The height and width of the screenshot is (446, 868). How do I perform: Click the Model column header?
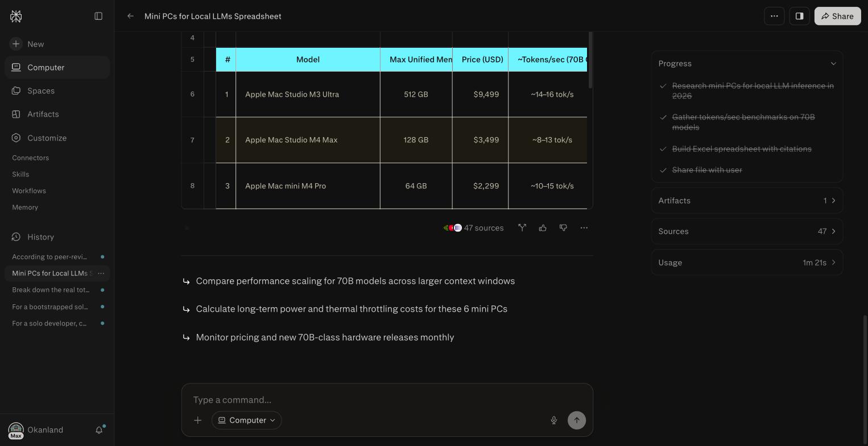[x=308, y=59]
